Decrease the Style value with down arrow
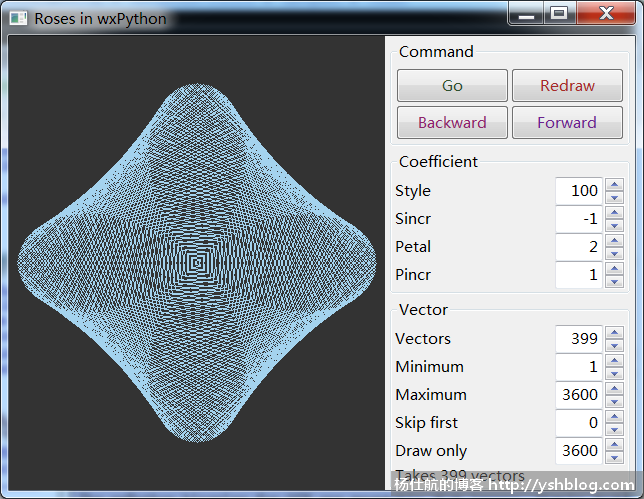 pos(614,198)
